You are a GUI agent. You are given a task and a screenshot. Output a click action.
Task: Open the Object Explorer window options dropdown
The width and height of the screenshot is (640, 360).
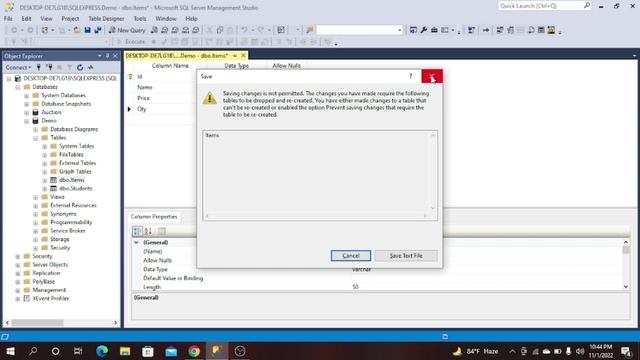(x=100, y=56)
